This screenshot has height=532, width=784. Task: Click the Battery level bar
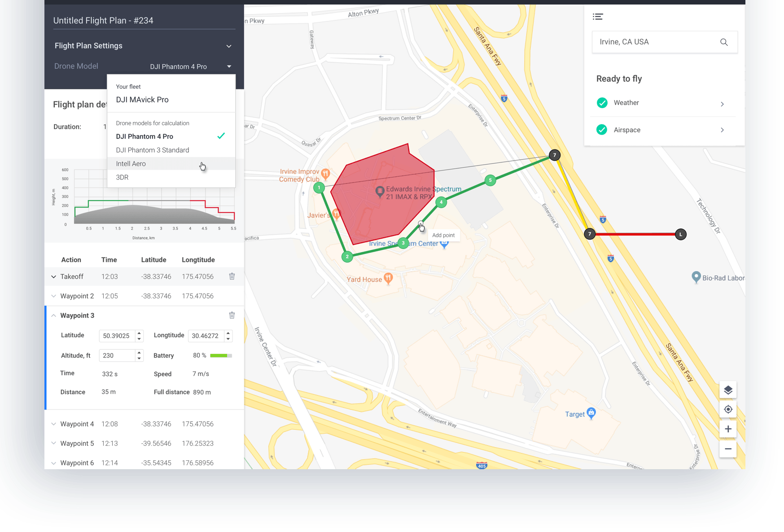pyautogui.click(x=221, y=356)
